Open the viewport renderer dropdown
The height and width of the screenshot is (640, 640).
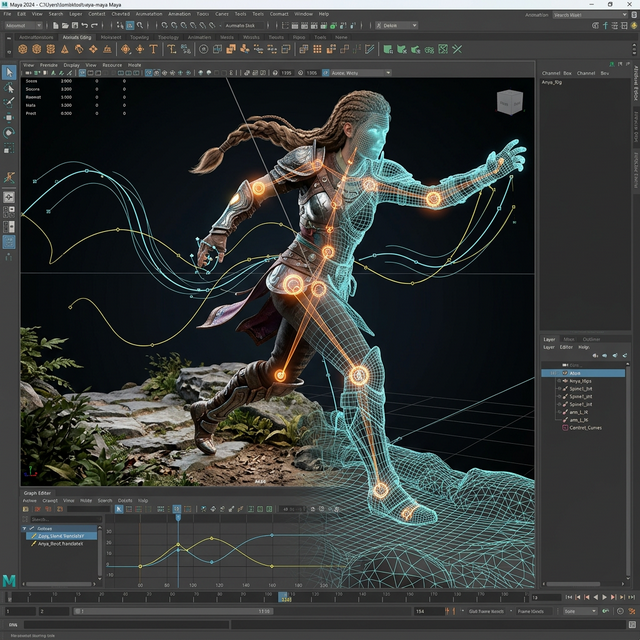click(x=361, y=73)
